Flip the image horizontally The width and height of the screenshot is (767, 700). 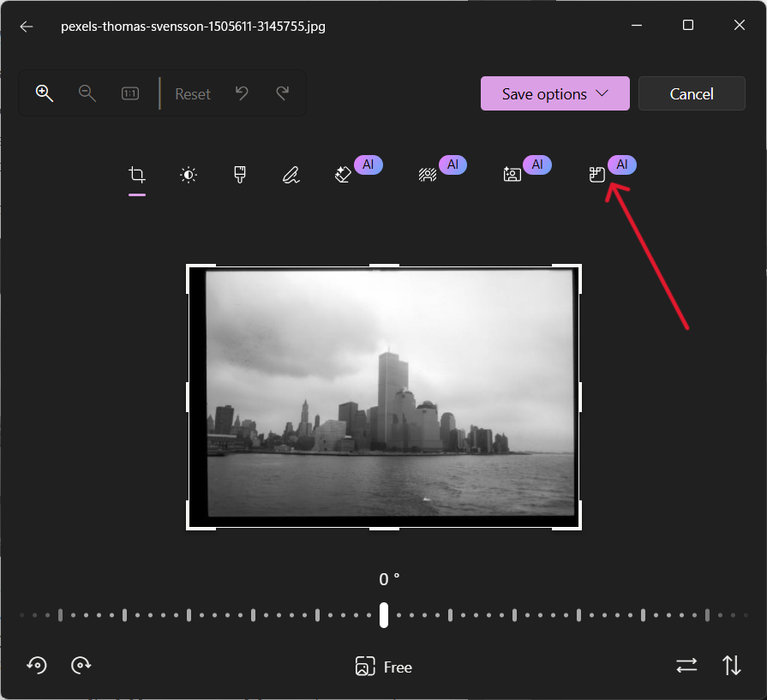[x=686, y=665]
